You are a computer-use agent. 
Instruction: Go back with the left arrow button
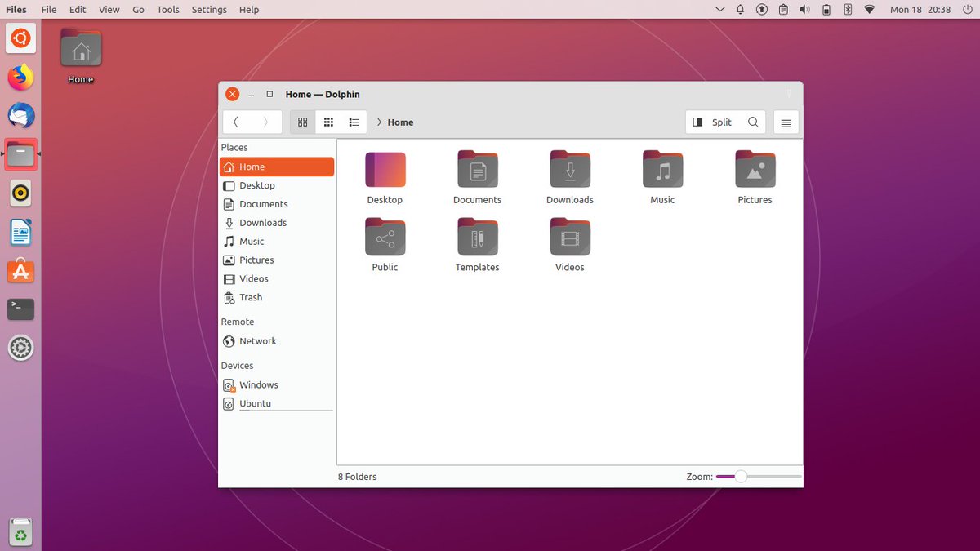(x=237, y=122)
